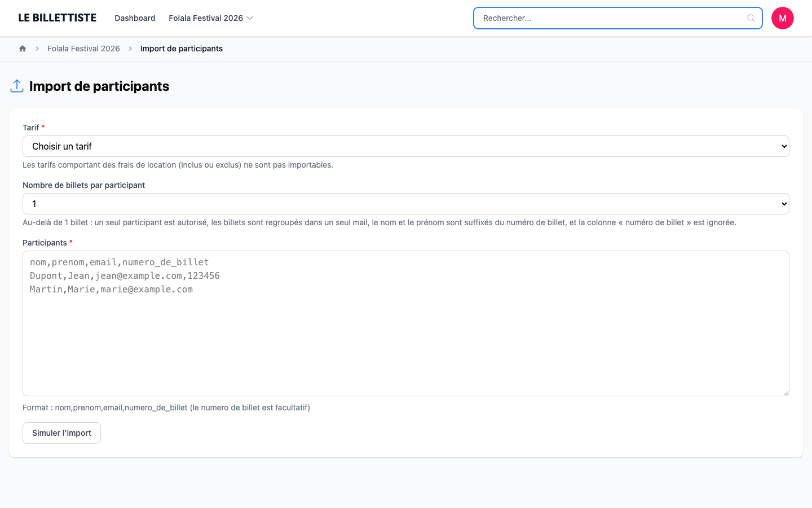Click the Les tarifs comportant des frais help text
The image size is (812, 508).
[x=178, y=165]
